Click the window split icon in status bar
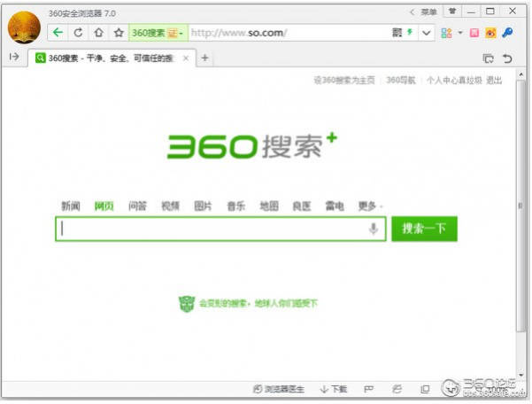The height and width of the screenshot is (404, 532). coord(425,389)
